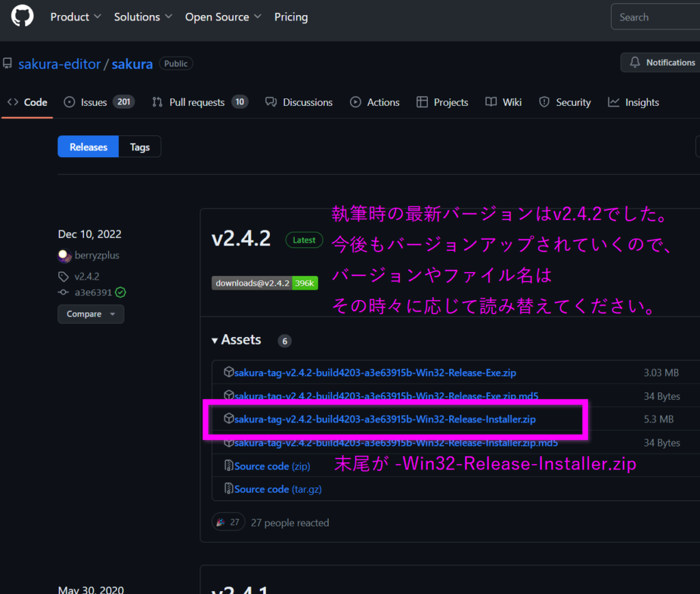This screenshot has height=594, width=700.
Task: Open the Discussions tab
Action: 299,103
